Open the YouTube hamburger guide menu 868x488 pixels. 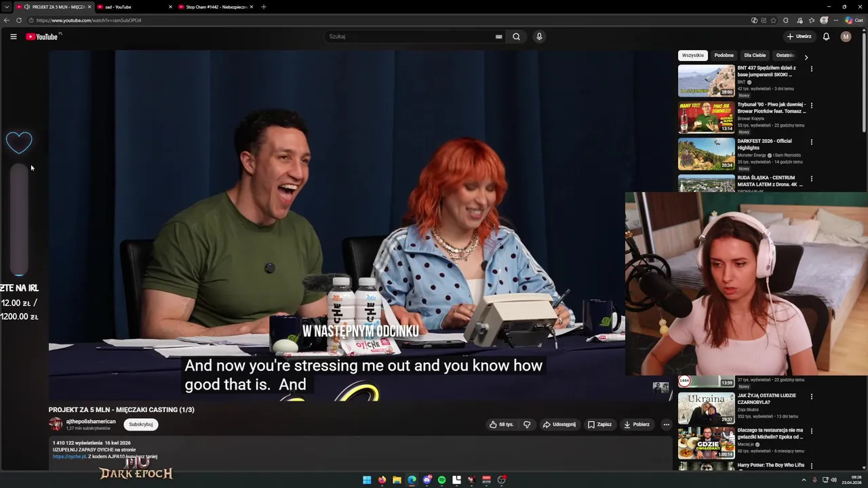[x=13, y=37]
